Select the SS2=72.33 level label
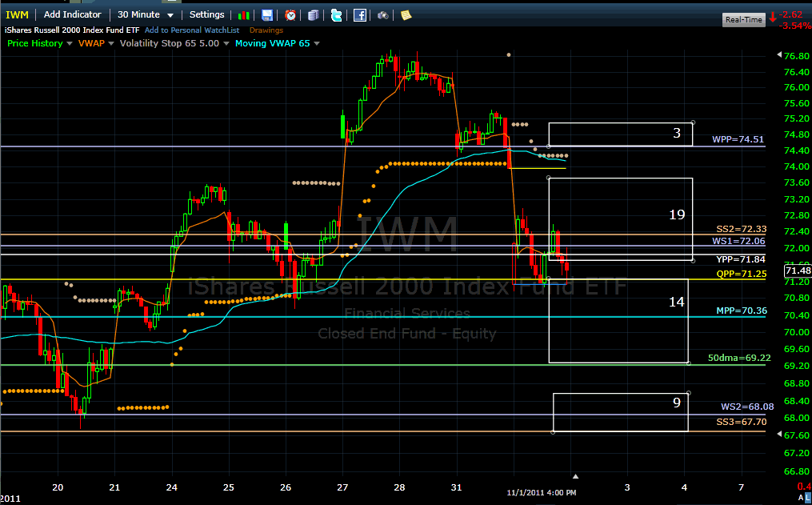Screen dimensions: 812x505 pyautogui.click(x=742, y=229)
